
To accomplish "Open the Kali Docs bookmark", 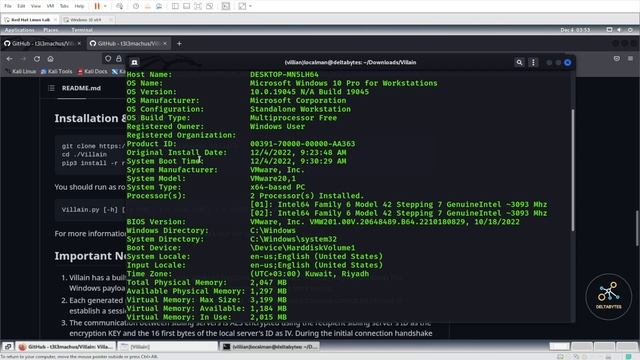I will pyautogui.click(x=92, y=71).
